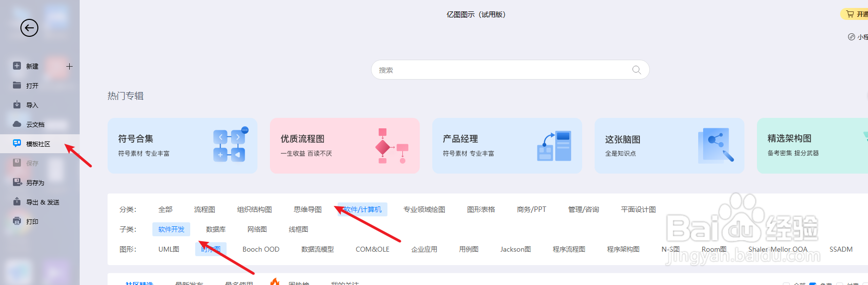Select diagram type 用例图
868x285 pixels.
click(469, 249)
